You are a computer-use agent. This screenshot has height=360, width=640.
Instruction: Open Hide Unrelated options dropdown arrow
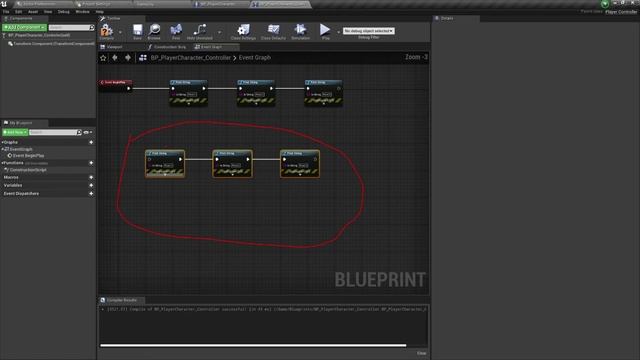pyautogui.click(x=220, y=31)
